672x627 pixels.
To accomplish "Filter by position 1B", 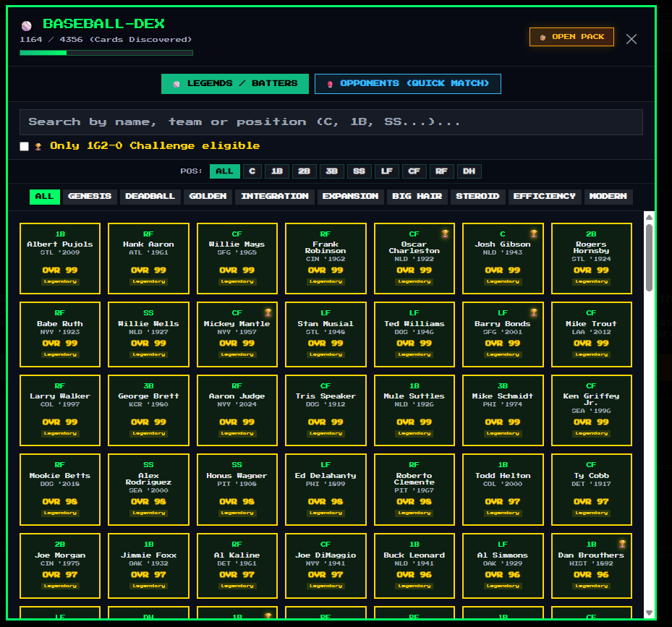I will [277, 171].
